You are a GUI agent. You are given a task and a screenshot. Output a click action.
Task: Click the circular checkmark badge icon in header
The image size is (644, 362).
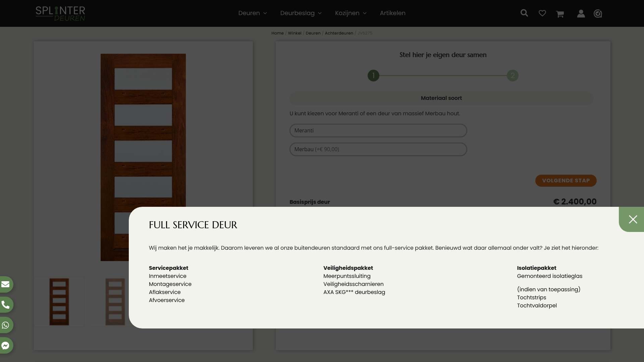pos(598,13)
